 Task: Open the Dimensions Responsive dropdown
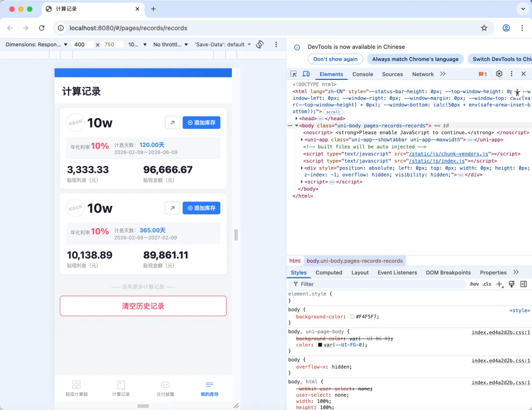click(37, 44)
